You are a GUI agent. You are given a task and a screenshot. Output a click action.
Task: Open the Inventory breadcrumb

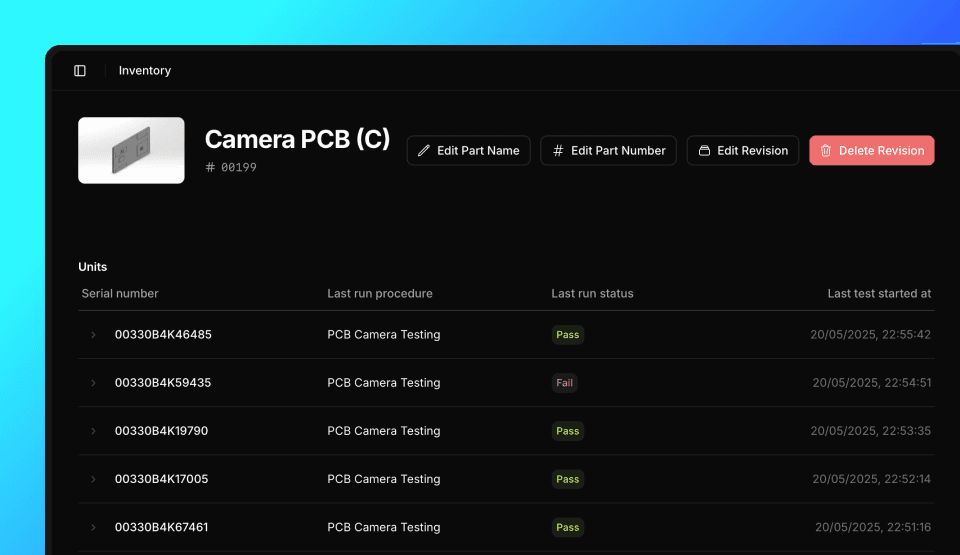(x=145, y=71)
